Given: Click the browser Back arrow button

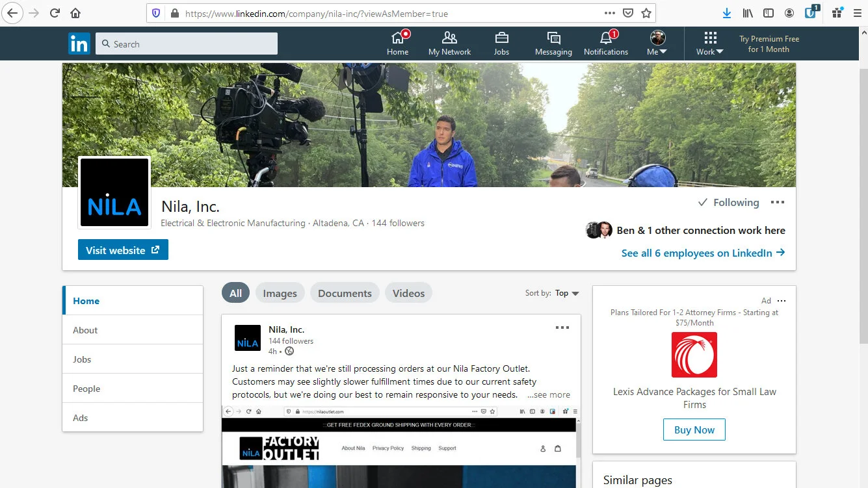Looking at the screenshot, I should click(x=12, y=13).
